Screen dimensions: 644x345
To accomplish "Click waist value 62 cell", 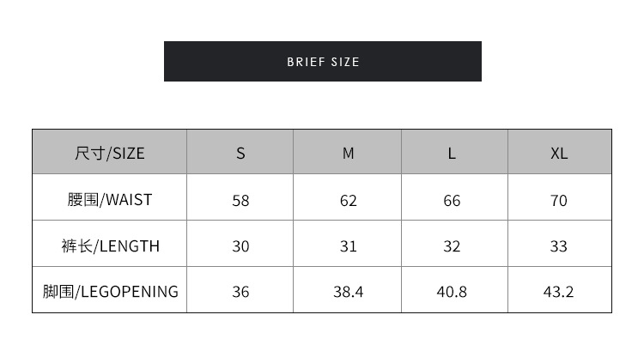I will tap(348, 200).
